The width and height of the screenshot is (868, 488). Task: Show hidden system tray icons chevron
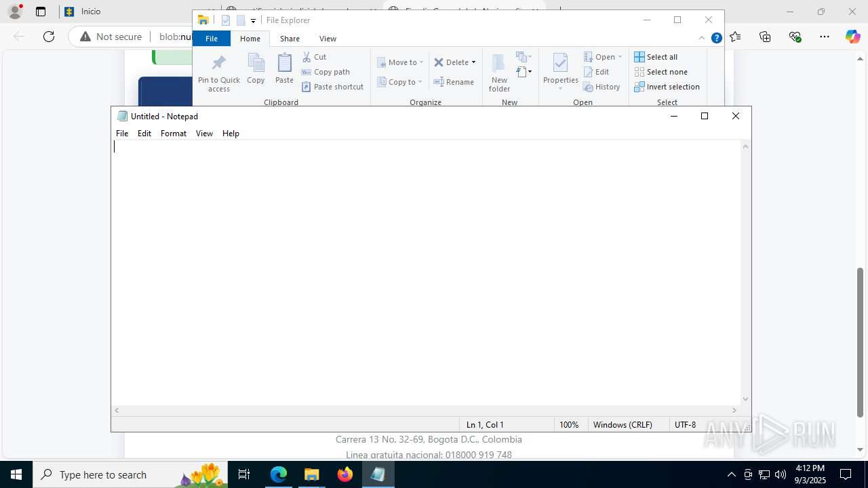(x=731, y=474)
